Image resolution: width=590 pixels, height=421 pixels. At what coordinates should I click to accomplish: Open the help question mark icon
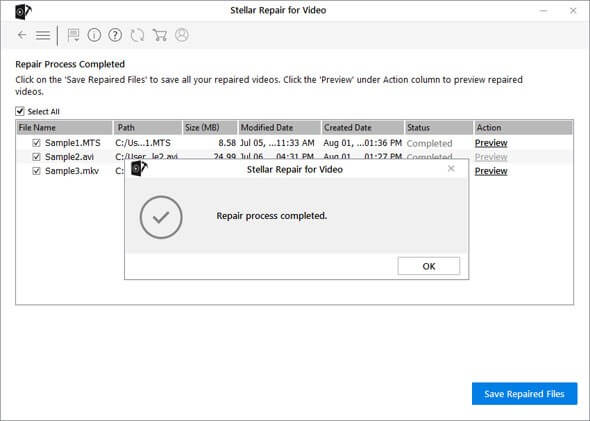pos(115,35)
